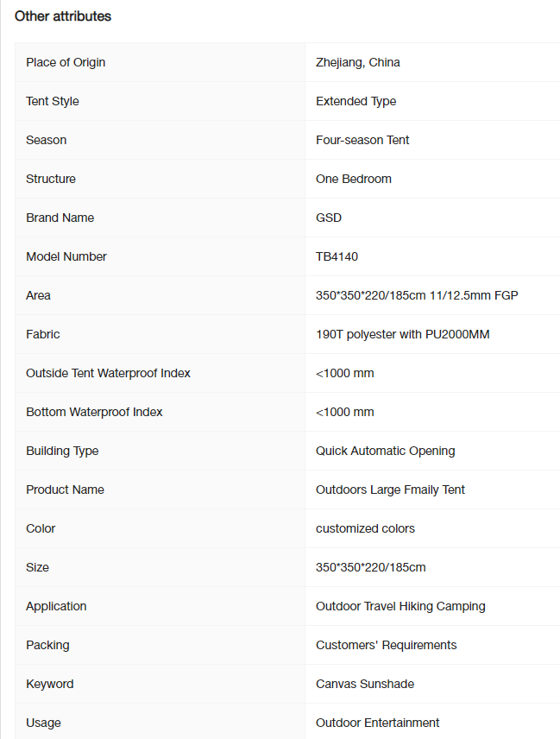Viewport: 560px width, 739px height.
Task: Select the 'Canvas Sunshade' keyword value
Action: 365,684
